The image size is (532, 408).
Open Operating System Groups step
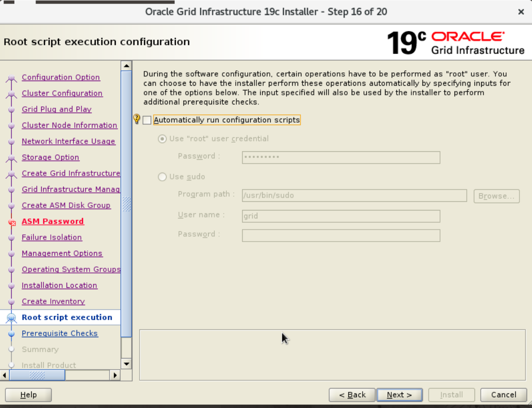click(x=71, y=270)
